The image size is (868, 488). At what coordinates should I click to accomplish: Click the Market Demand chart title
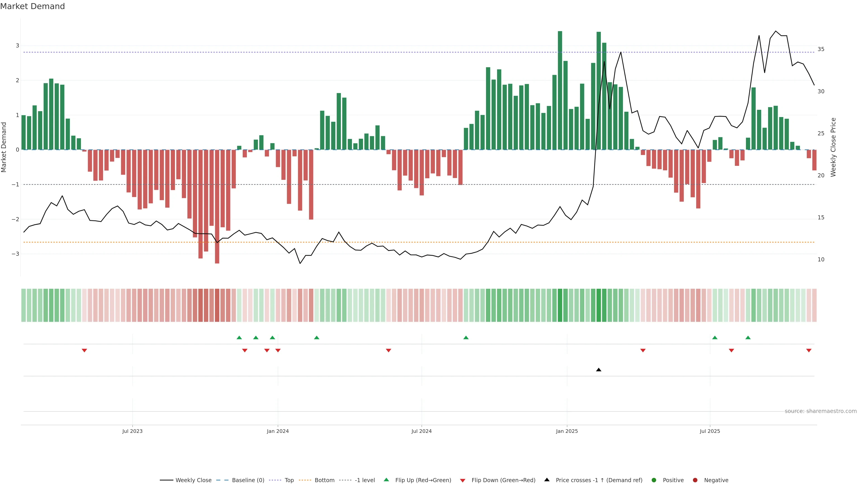(32, 6)
